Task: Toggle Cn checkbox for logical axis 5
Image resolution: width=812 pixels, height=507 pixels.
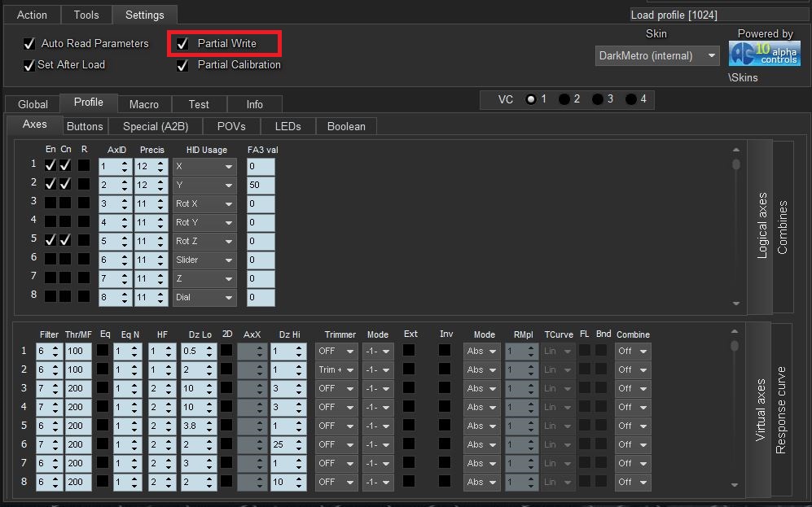Action: (x=65, y=240)
